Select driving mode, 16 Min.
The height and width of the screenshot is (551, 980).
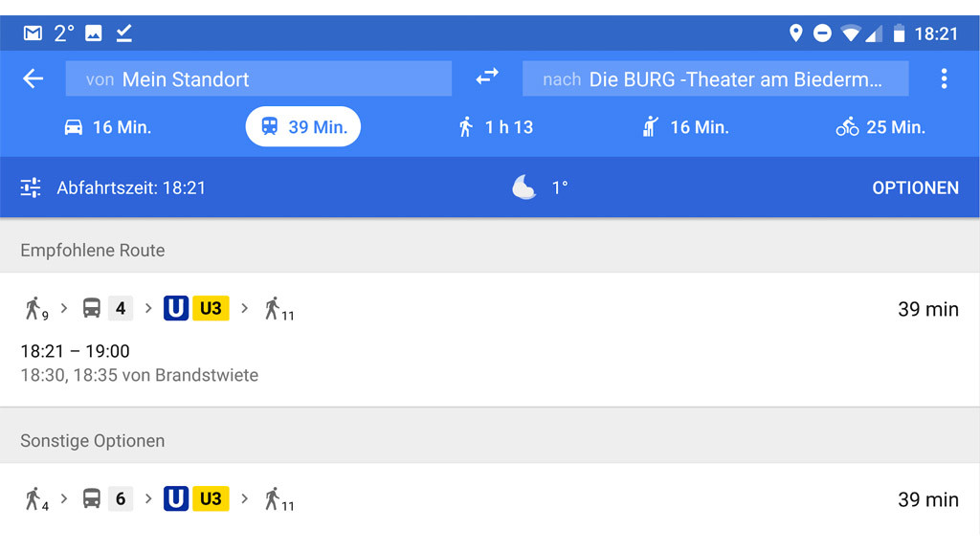[107, 127]
